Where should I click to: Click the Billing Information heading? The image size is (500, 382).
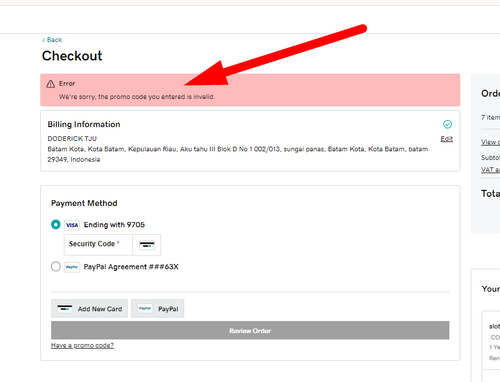[84, 124]
